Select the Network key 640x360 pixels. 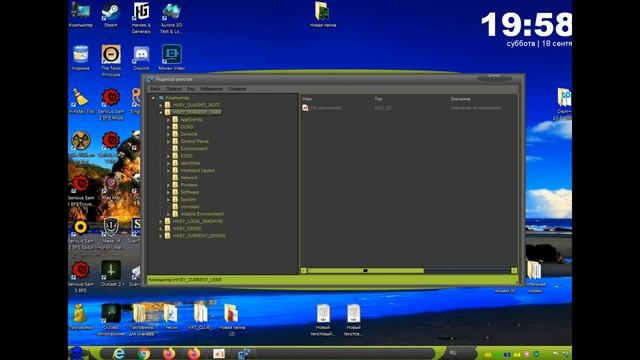[x=189, y=178]
